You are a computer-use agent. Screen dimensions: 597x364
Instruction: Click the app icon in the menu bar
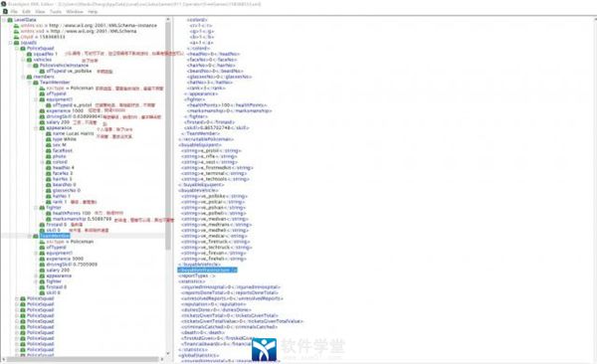coord(5,12)
